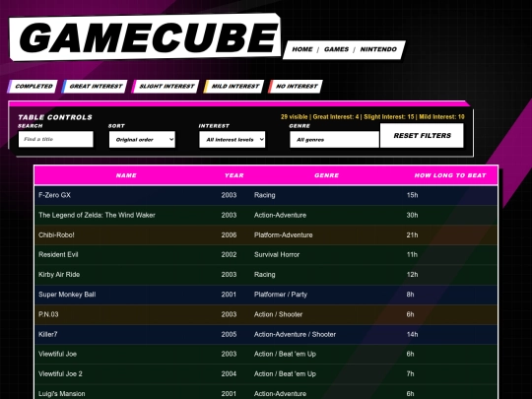
Task: Open the Home navigation link
Action: tap(302, 49)
